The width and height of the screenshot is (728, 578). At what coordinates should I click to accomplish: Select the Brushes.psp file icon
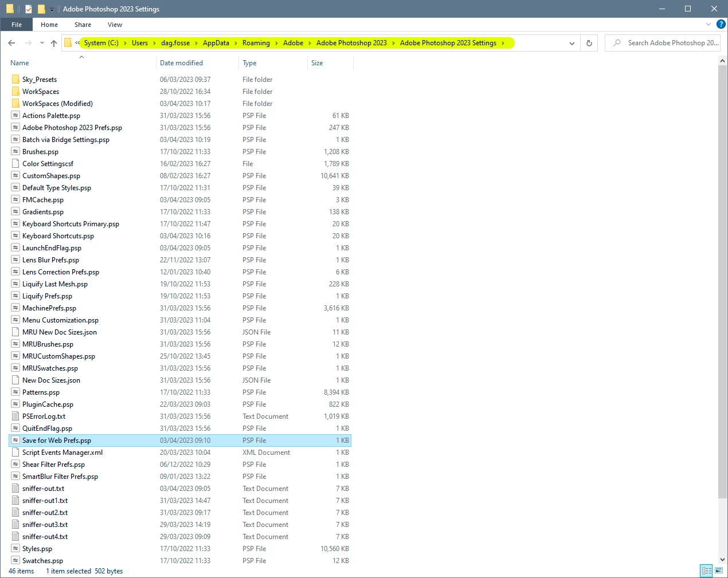tap(15, 151)
